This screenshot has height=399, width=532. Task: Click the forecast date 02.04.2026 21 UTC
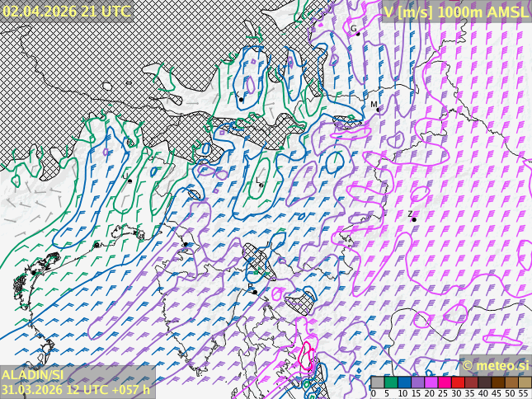66,11
